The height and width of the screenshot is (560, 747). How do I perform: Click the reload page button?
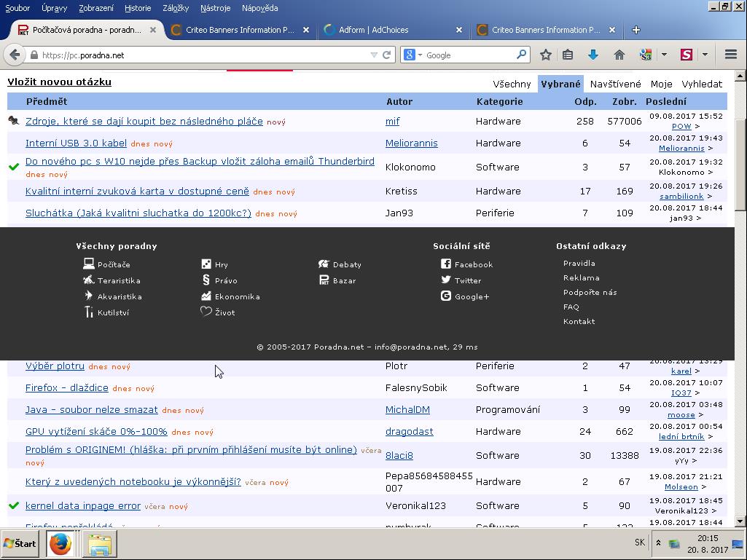click(x=386, y=55)
